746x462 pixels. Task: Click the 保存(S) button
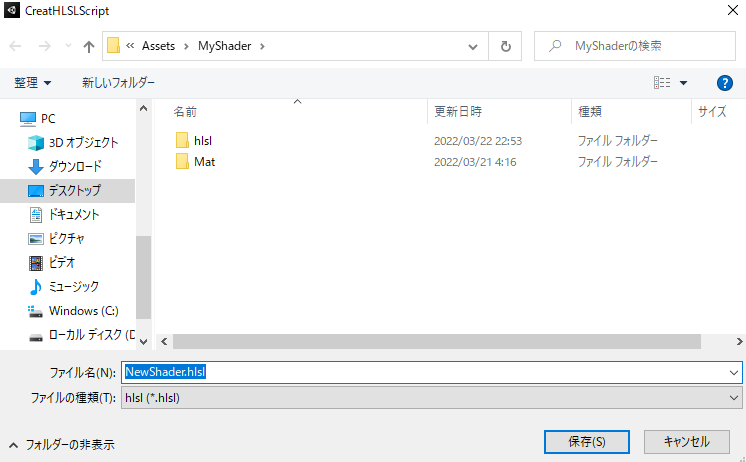click(587, 442)
